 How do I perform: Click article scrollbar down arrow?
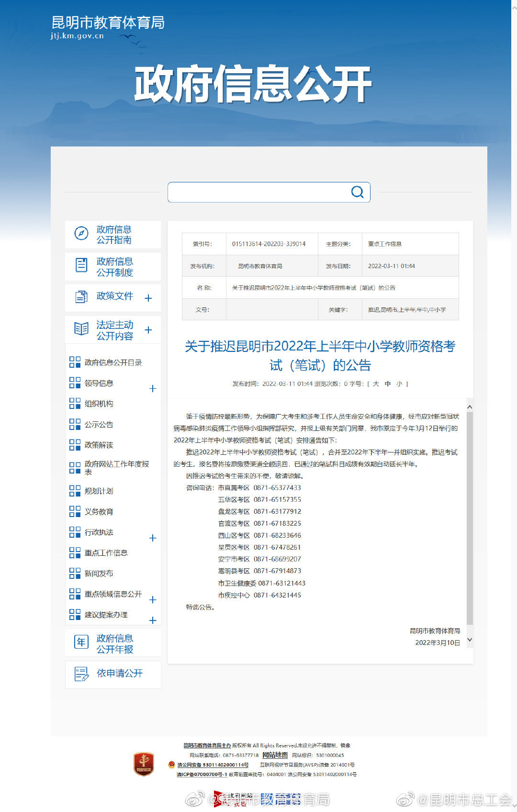470,640
